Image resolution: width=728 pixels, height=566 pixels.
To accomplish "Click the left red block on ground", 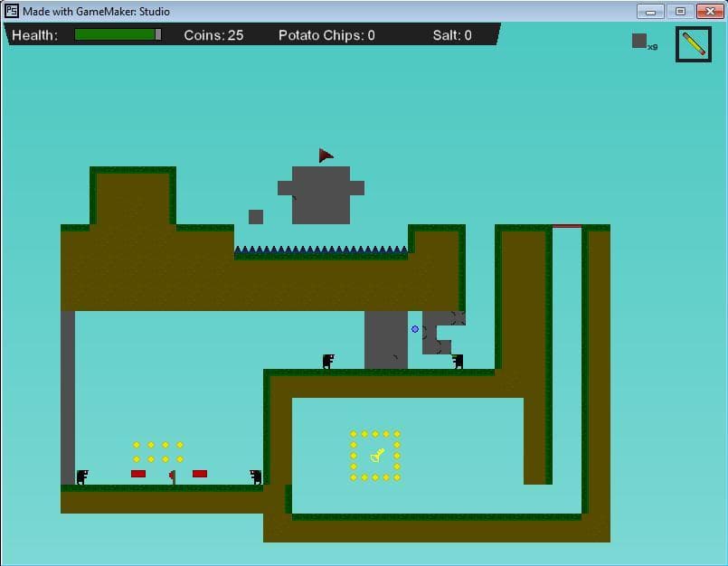I will coord(138,474).
